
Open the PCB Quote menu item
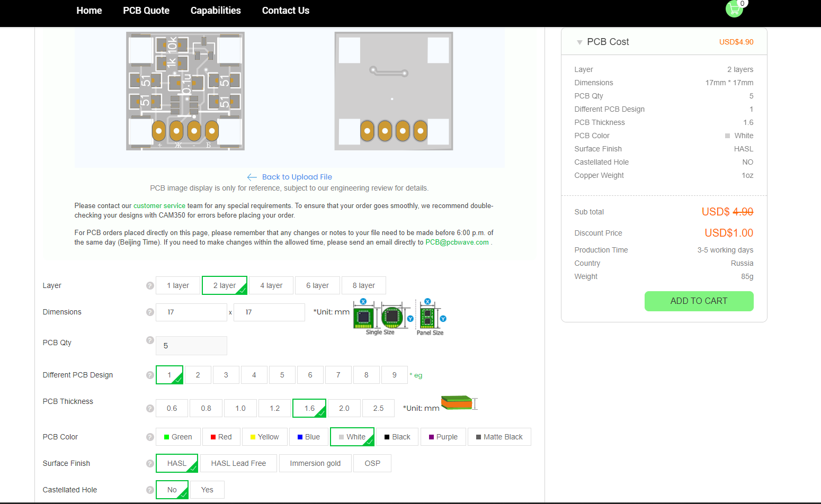[x=146, y=11]
